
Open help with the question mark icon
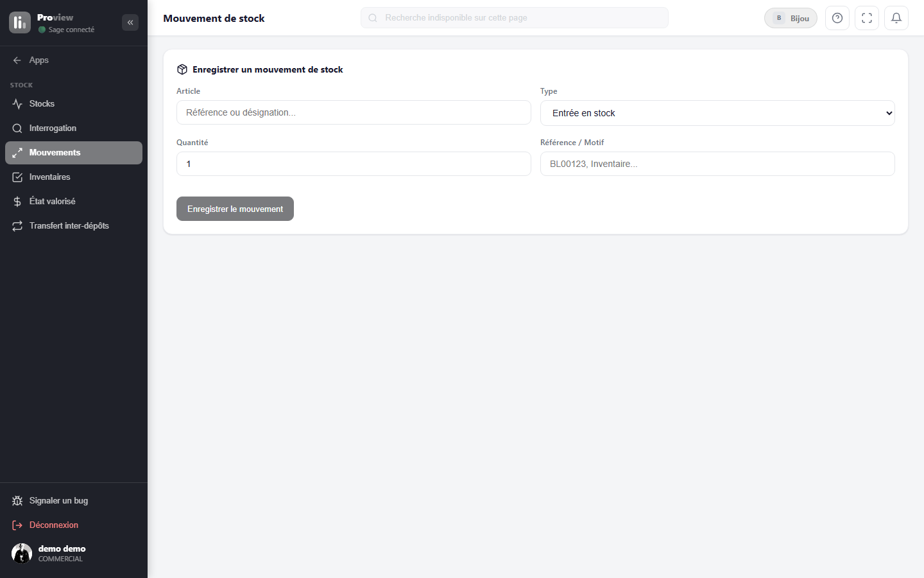click(x=837, y=18)
